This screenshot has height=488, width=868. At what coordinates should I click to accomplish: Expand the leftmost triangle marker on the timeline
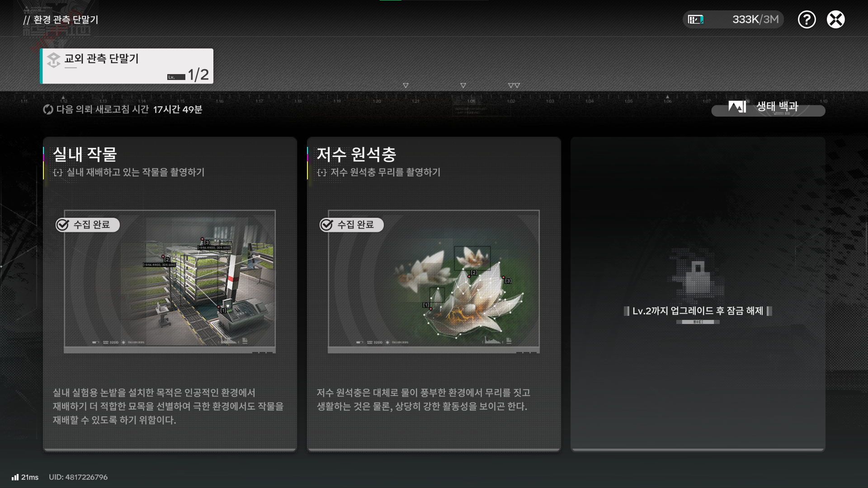pos(406,85)
